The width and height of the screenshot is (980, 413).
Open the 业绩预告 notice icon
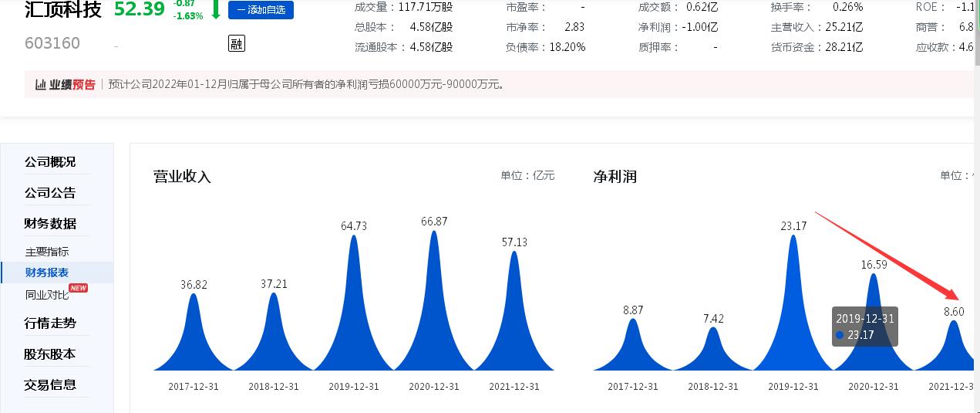pos(65,84)
